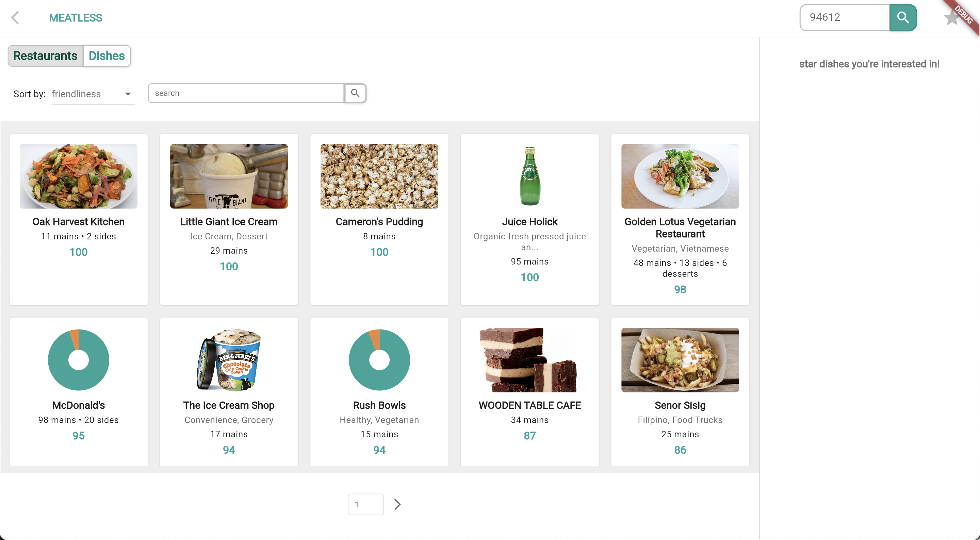Click the MEATLESS title link
Image resolution: width=980 pixels, height=540 pixels.
[x=76, y=18]
